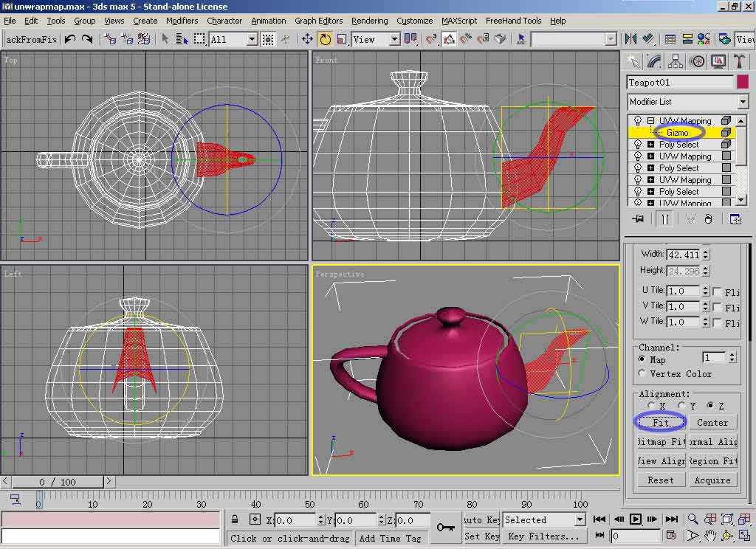Tick the U Tile Flip checkbox
Viewport: 756px width, 549px height.
point(717,291)
